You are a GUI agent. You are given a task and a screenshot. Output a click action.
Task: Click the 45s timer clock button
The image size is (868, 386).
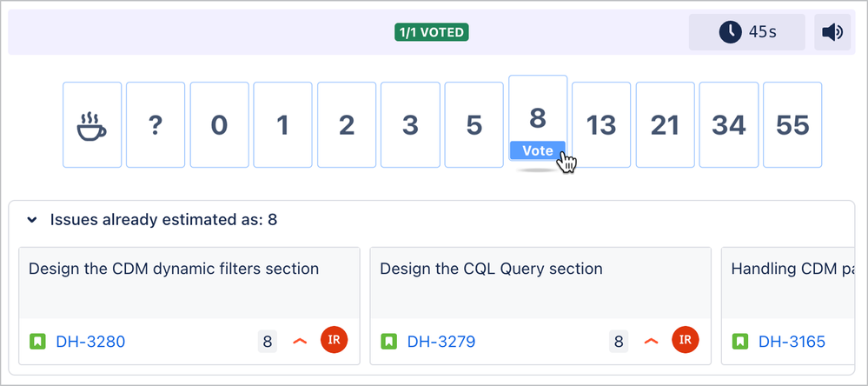746,32
